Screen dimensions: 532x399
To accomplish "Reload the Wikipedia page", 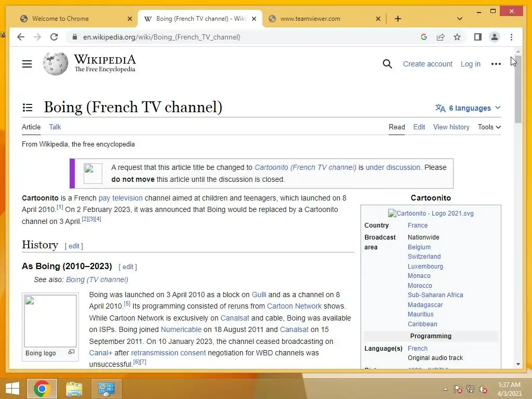I will coord(54,37).
